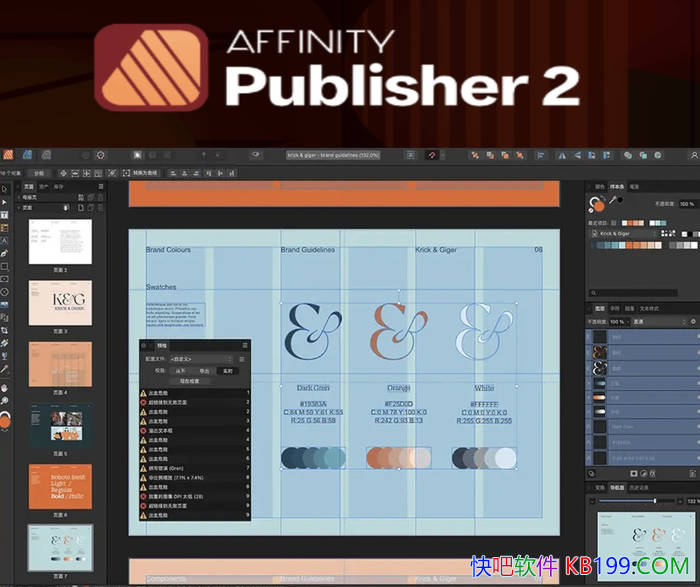Click the alignment toolbar icon
The image size is (700, 587).
pos(540,155)
